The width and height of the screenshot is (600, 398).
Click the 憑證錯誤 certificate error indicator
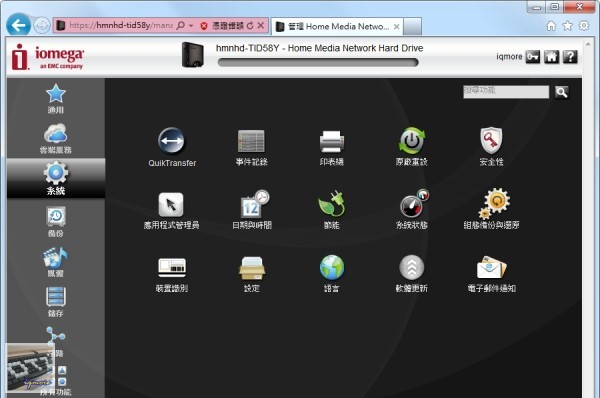(x=222, y=26)
